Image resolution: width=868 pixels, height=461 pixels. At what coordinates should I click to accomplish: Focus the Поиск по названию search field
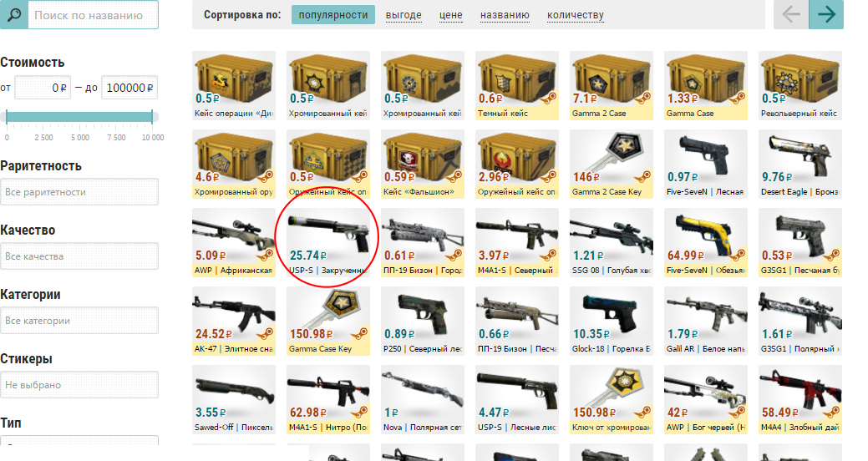pyautogui.click(x=93, y=15)
